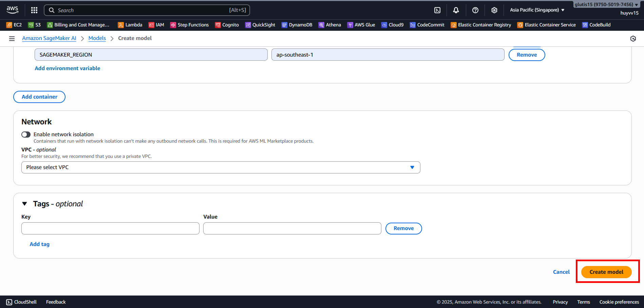Open the Asia Pacific (Singapore) region selector

(x=537, y=10)
